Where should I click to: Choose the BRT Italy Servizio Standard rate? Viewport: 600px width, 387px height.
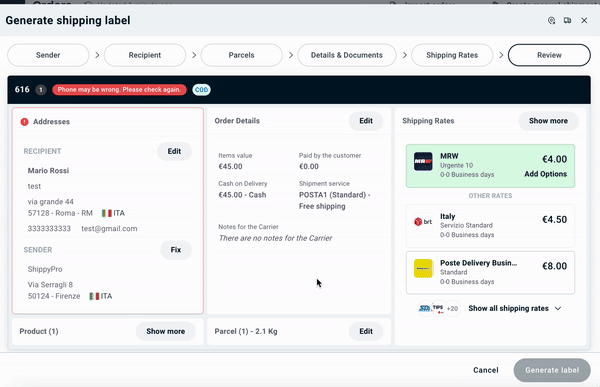point(490,225)
